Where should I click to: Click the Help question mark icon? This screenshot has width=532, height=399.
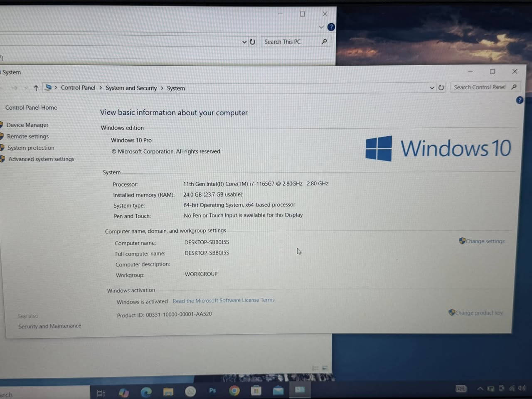519,100
